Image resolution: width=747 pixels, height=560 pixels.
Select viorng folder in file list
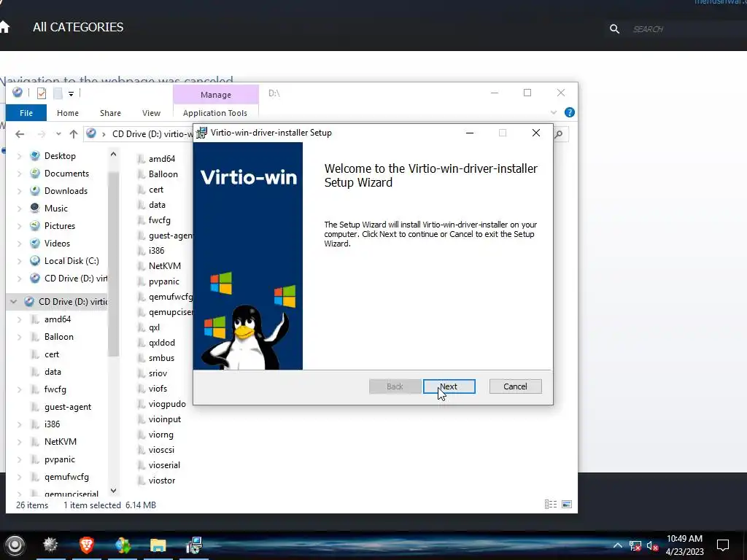tap(160, 435)
